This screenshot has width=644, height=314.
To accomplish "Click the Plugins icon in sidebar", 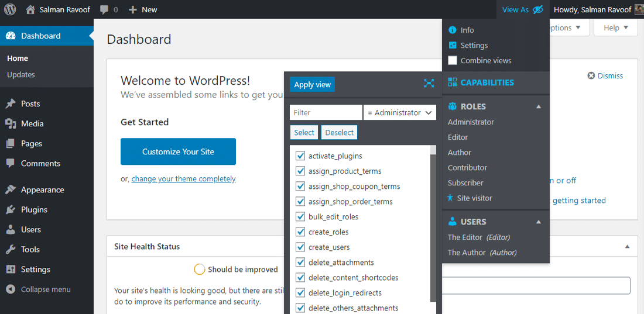I will (x=11, y=210).
